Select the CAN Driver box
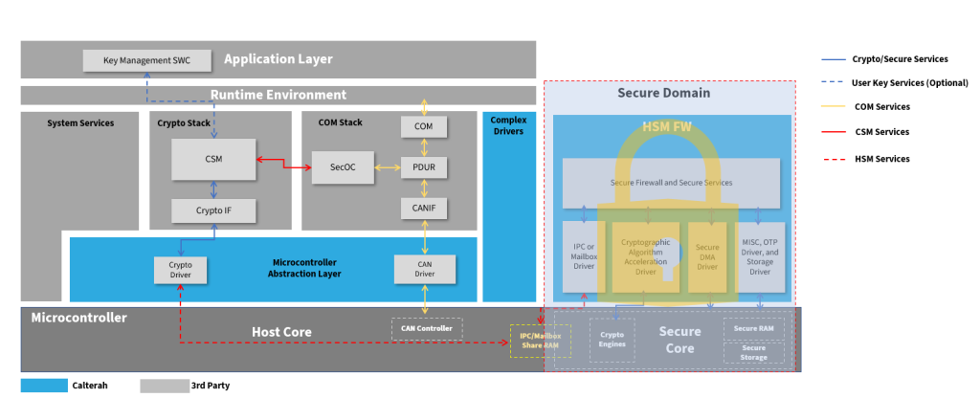This screenshot has height=420, width=980. point(424,269)
